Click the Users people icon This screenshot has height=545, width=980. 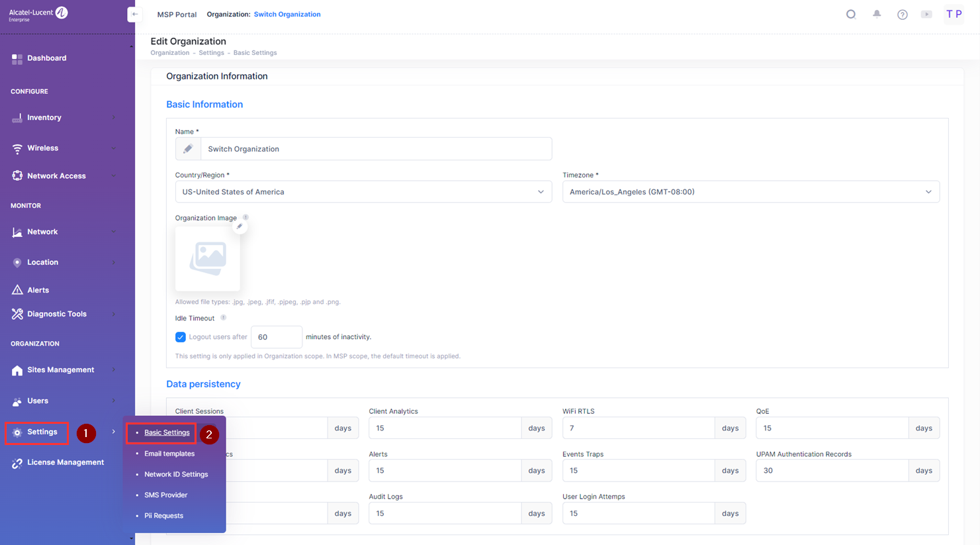tap(17, 401)
